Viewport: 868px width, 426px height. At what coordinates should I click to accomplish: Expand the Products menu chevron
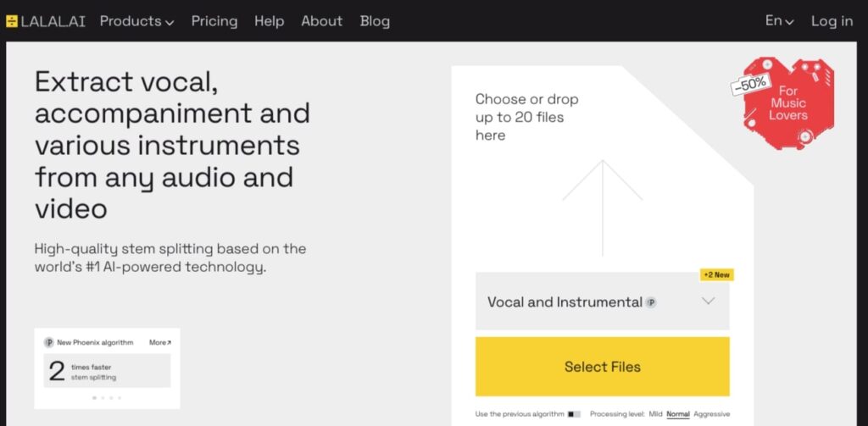click(170, 23)
